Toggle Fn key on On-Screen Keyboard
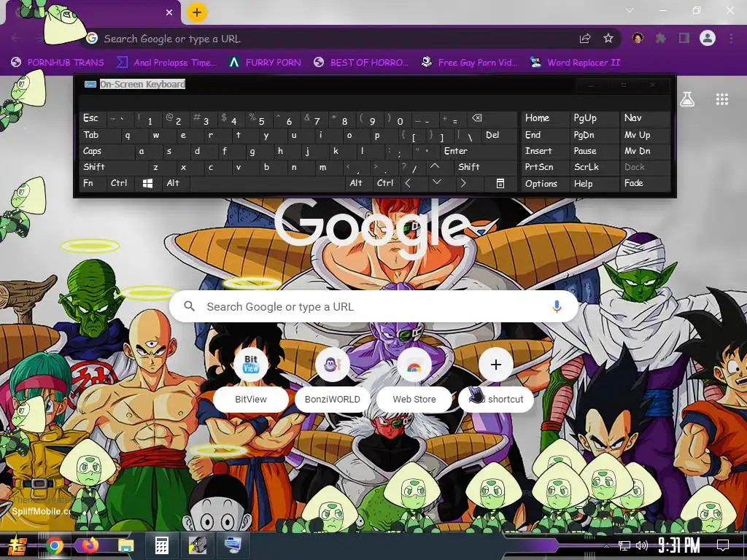The image size is (747, 560). pyautogui.click(x=93, y=183)
